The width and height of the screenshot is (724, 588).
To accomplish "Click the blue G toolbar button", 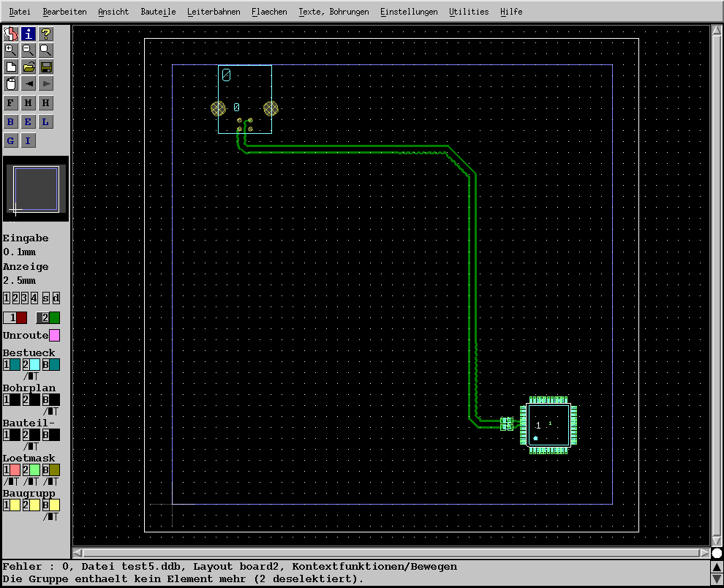I will click(11, 141).
